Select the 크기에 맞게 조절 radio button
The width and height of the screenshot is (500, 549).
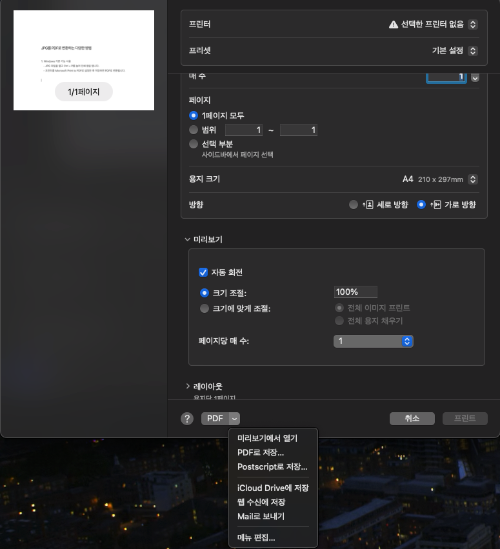(x=204, y=308)
